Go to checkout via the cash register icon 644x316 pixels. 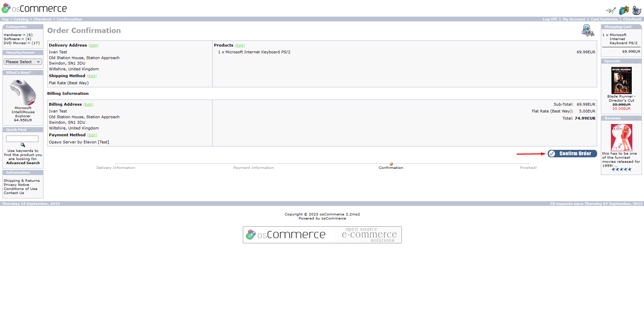coord(637,11)
